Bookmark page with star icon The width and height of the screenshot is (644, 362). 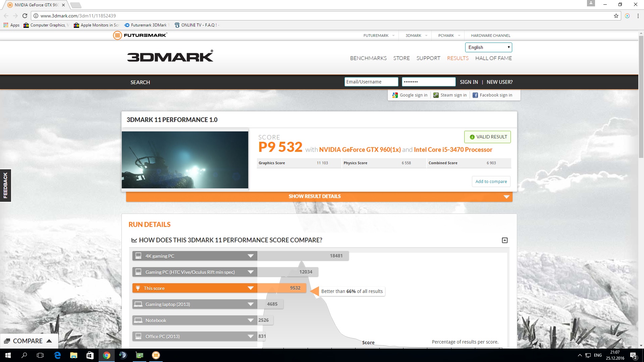tap(616, 16)
